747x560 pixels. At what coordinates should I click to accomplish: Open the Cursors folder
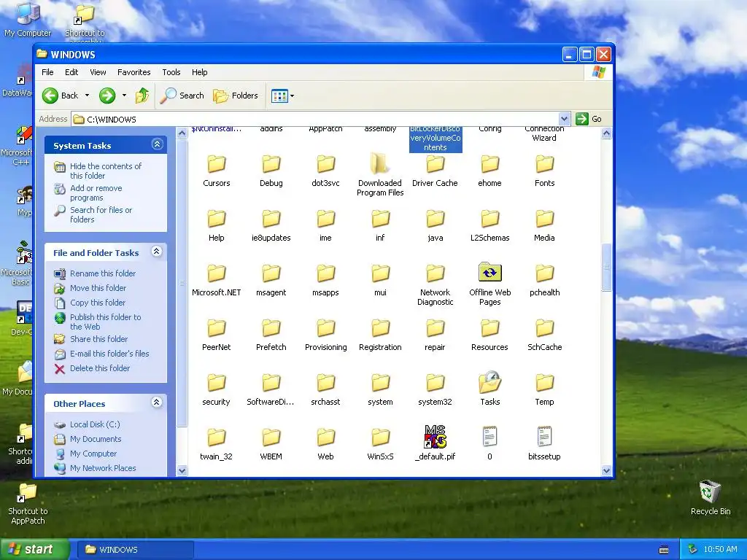(216, 171)
